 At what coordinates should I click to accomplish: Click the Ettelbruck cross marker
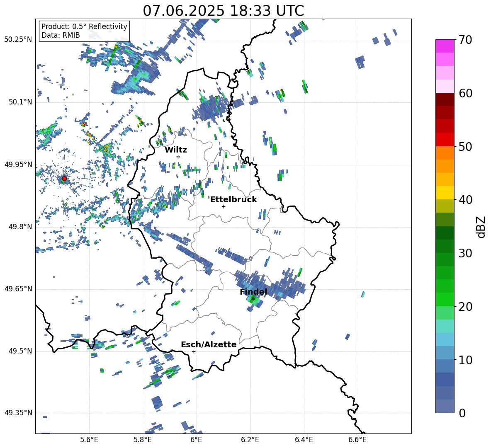tap(224, 206)
